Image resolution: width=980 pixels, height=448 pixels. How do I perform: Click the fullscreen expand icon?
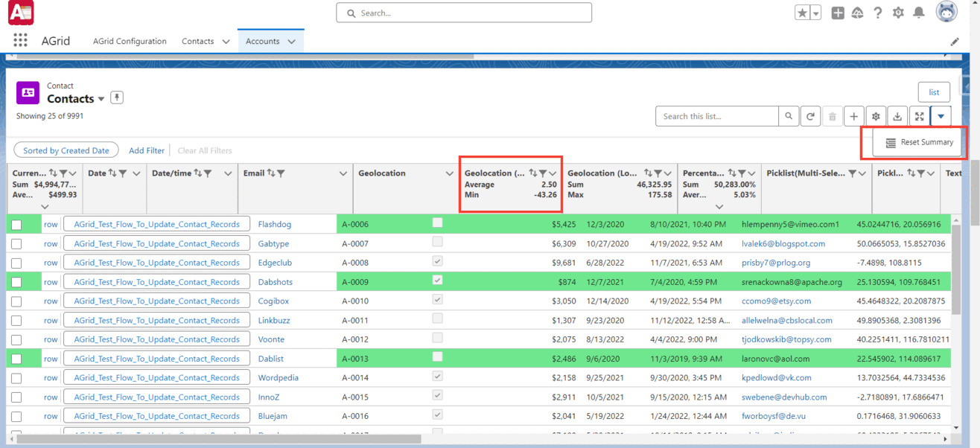(920, 116)
